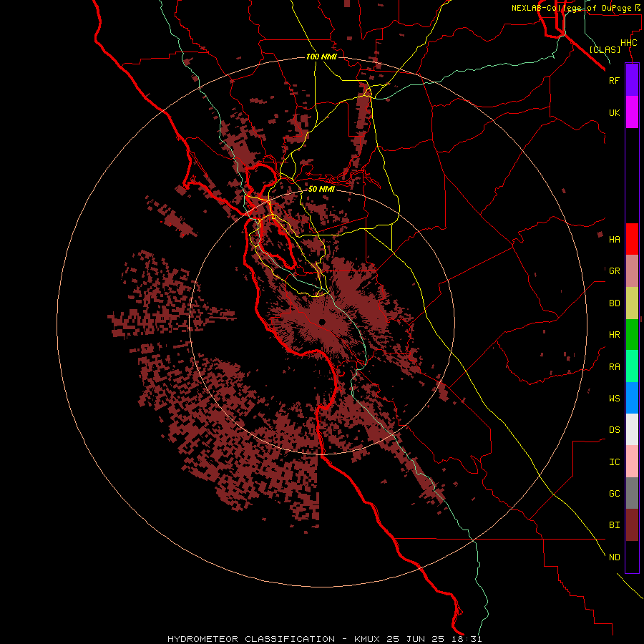This screenshot has width=644, height=644.
Task: Click the WS blue legend swatch
Action: [x=632, y=398]
